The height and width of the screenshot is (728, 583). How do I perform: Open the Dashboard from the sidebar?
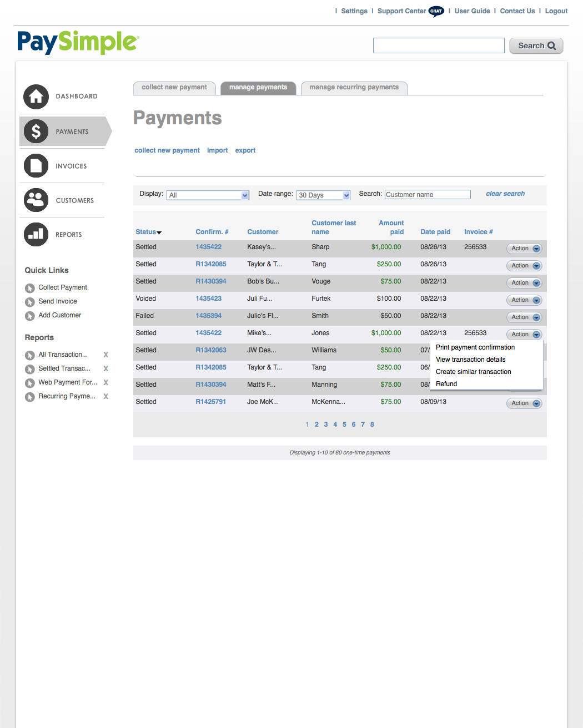[36, 97]
